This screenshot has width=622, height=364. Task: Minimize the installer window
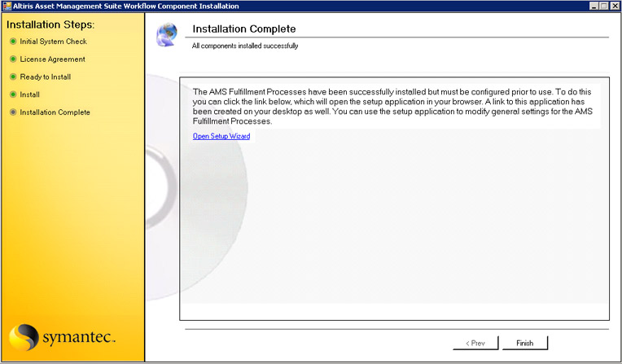[x=594, y=6]
